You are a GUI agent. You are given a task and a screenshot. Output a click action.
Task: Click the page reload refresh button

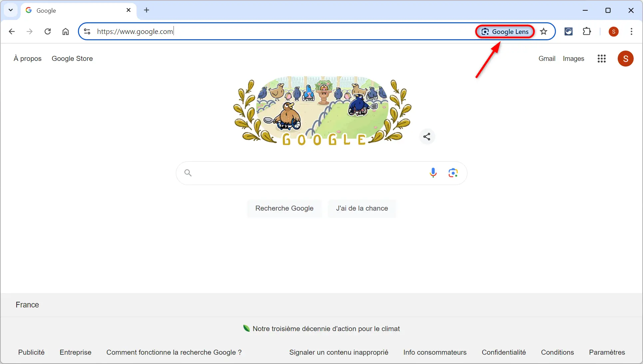[48, 31]
